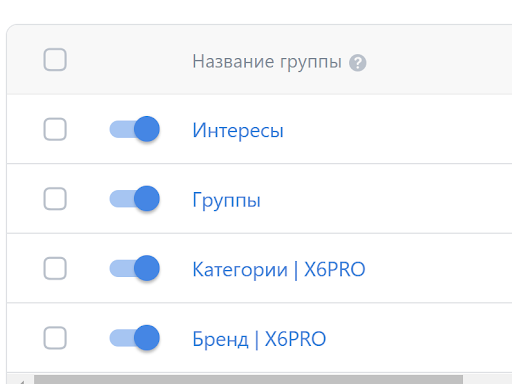Click the scrollbar track beyond the thumb

coord(487,380)
